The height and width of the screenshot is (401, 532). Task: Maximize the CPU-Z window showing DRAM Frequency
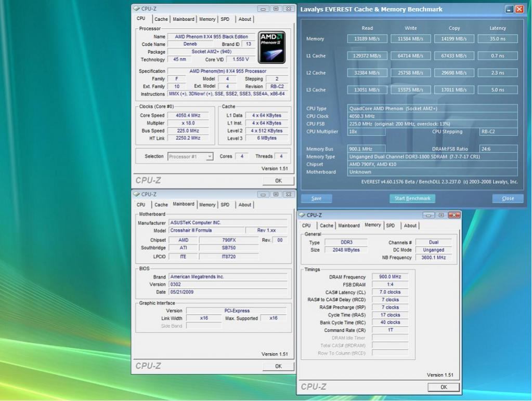click(x=441, y=215)
